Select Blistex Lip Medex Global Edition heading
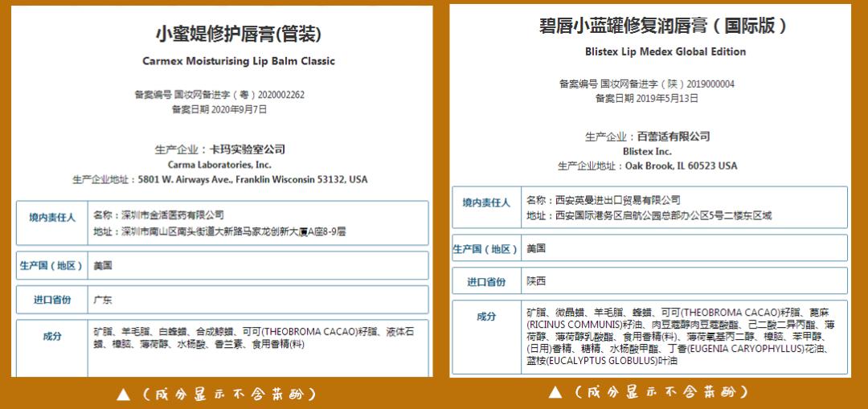Image resolution: width=868 pixels, height=409 pixels. point(665,51)
